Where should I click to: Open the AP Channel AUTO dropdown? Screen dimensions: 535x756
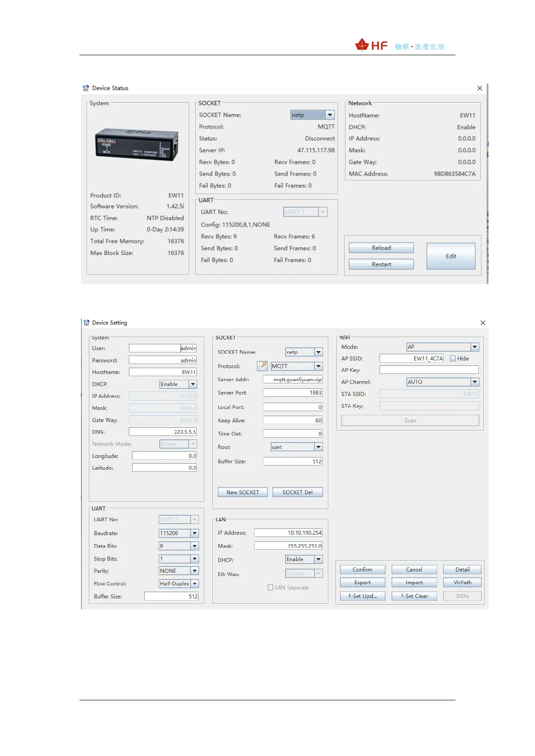point(443,382)
